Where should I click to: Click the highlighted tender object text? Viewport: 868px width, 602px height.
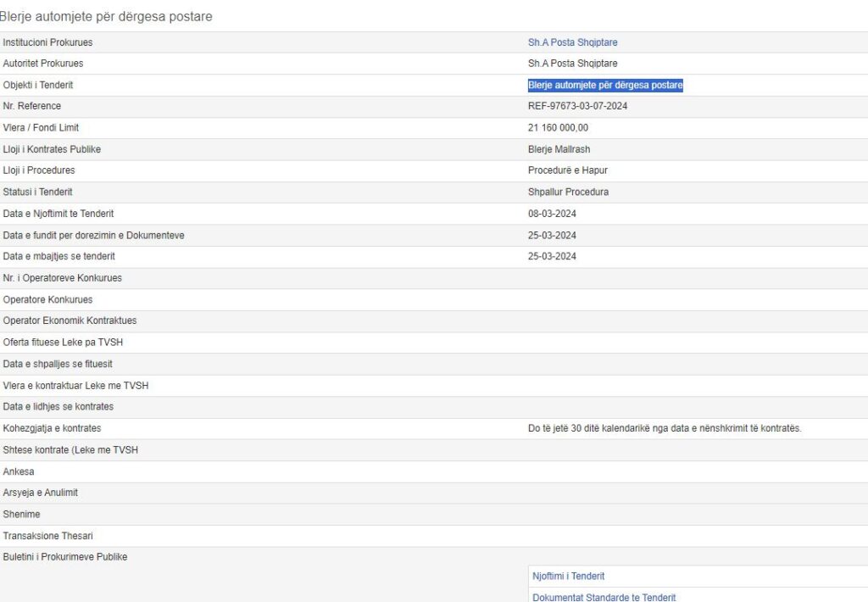[605, 85]
